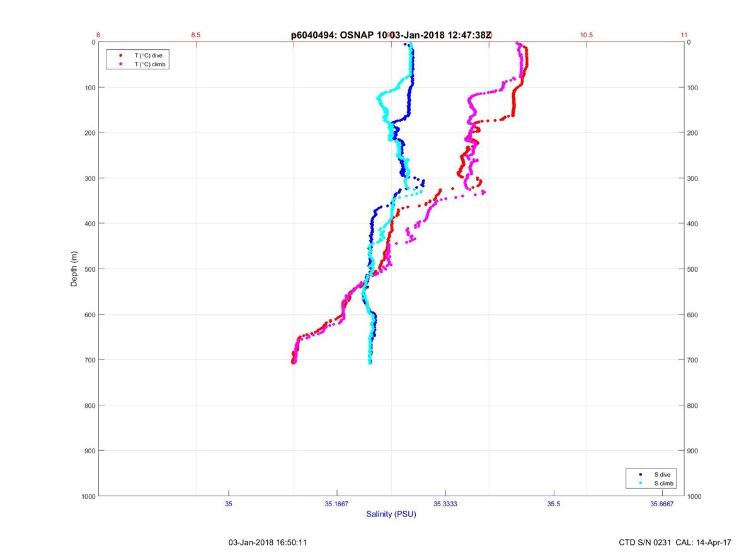Click the "8.5" temperature tick label

click(196, 35)
